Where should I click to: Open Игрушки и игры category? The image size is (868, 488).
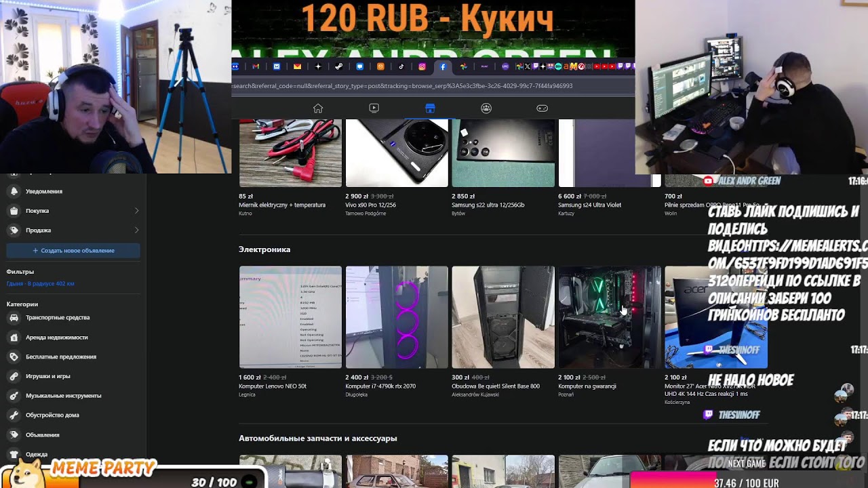click(48, 376)
